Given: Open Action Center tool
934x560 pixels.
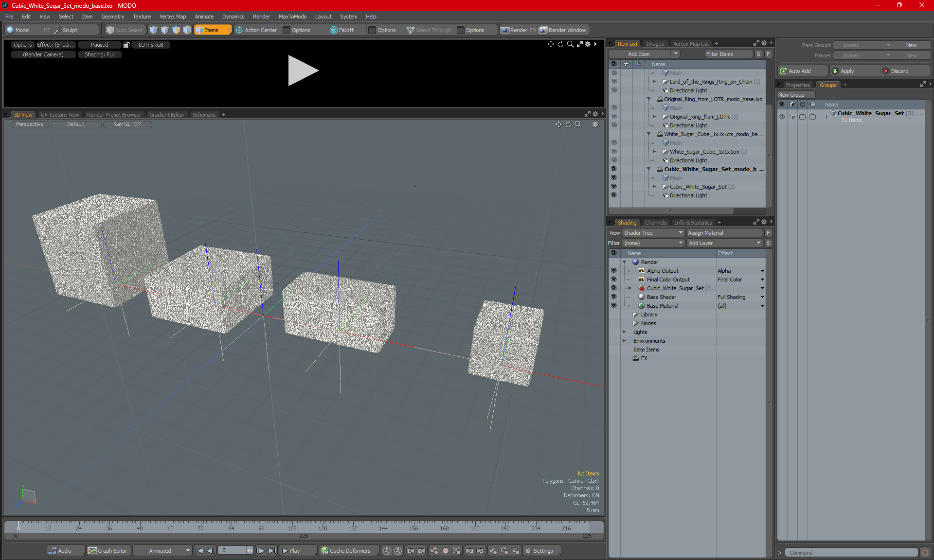Looking at the screenshot, I should [x=256, y=30].
